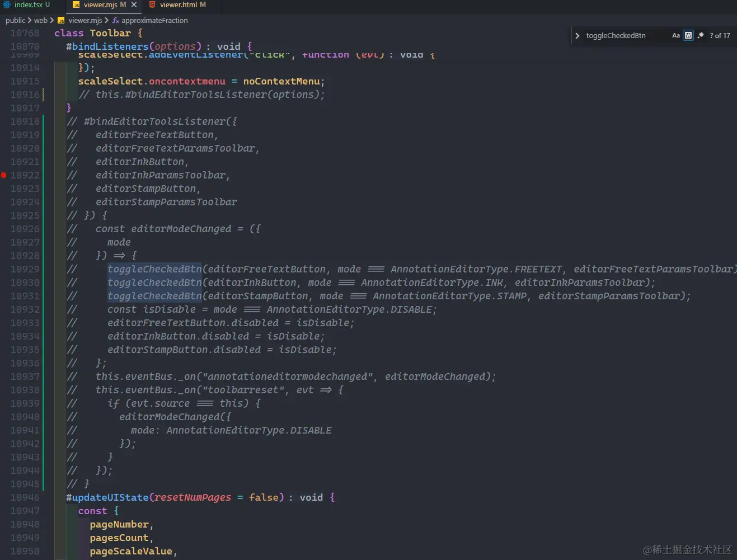Click line number 10946 to select the line
Image resolution: width=737 pixels, height=560 pixels.
click(x=25, y=497)
